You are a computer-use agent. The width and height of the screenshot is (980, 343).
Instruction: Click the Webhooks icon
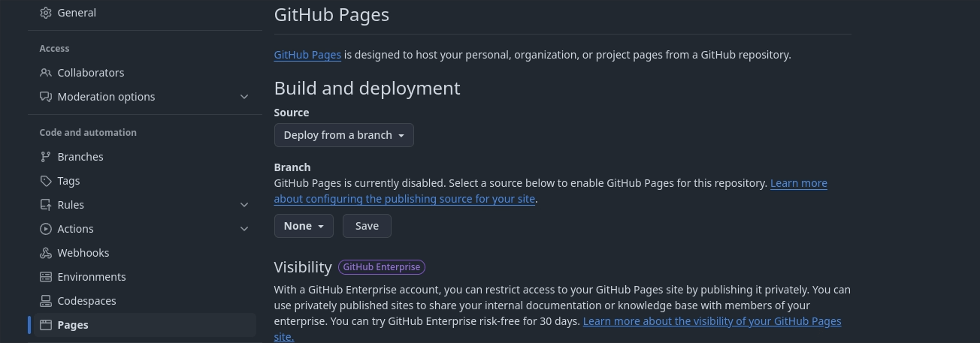pyautogui.click(x=46, y=253)
